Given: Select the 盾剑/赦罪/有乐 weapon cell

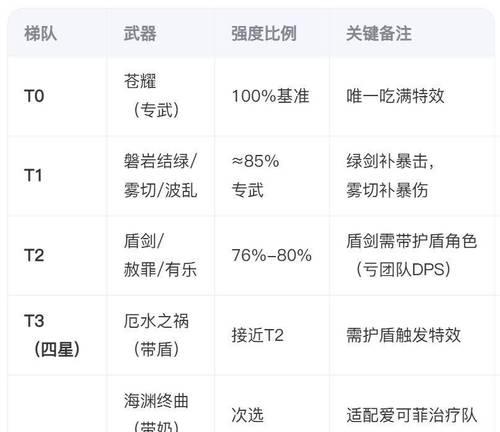Looking at the screenshot, I should pos(160,255).
